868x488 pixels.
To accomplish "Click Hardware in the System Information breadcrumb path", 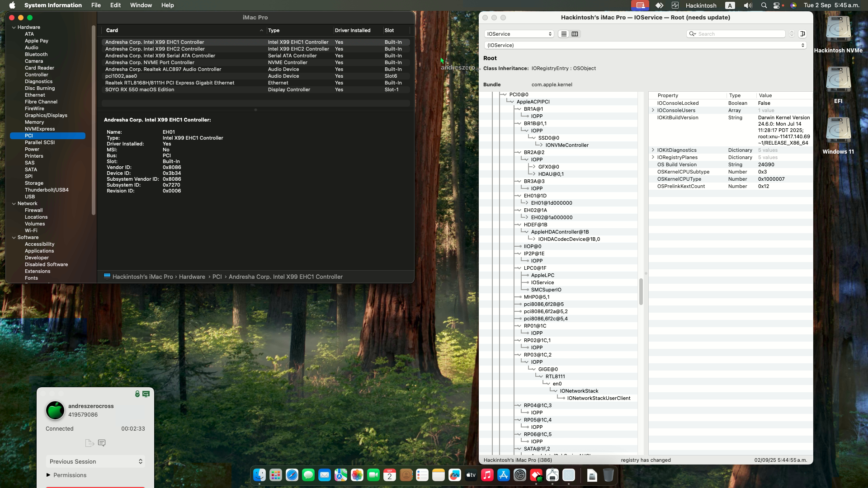I will 192,277.
